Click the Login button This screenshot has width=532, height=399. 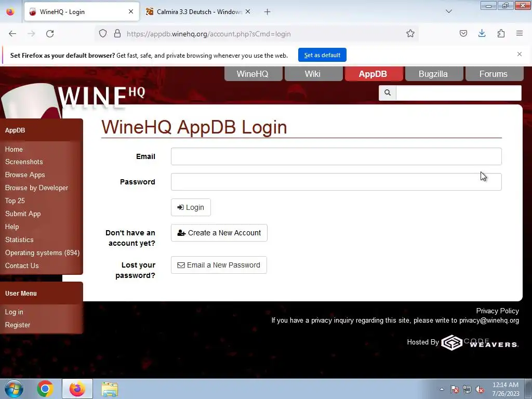point(191,207)
